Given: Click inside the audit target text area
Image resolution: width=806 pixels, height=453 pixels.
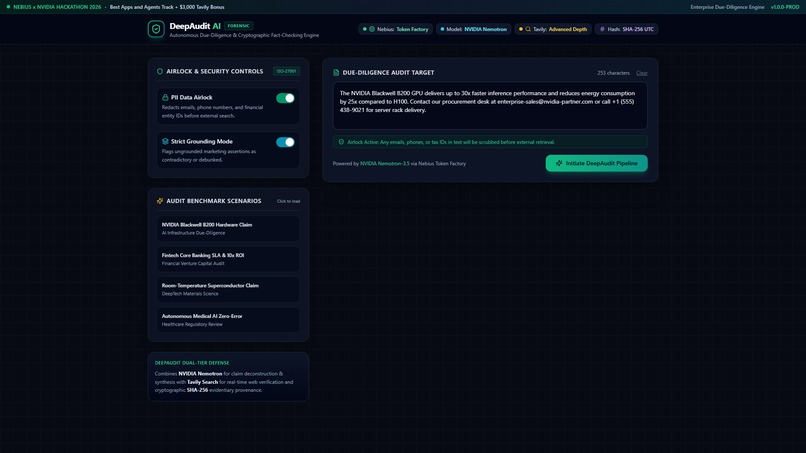Looking at the screenshot, I should [x=490, y=106].
